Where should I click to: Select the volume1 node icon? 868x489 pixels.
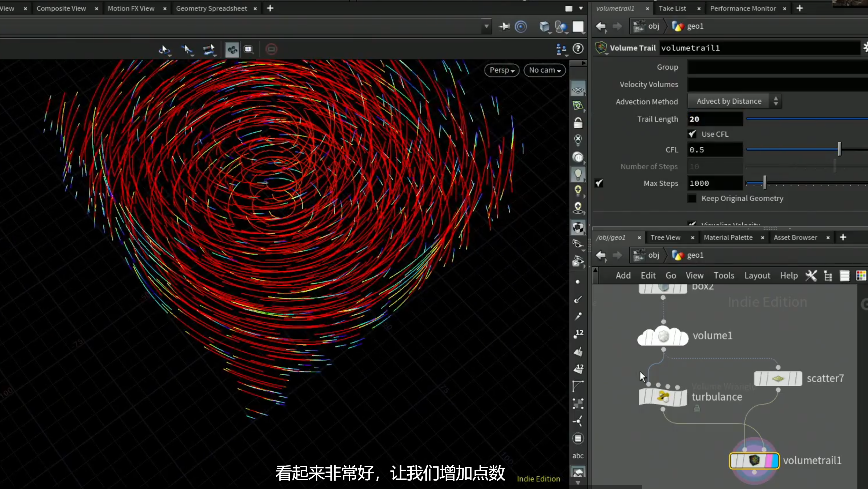663,336
